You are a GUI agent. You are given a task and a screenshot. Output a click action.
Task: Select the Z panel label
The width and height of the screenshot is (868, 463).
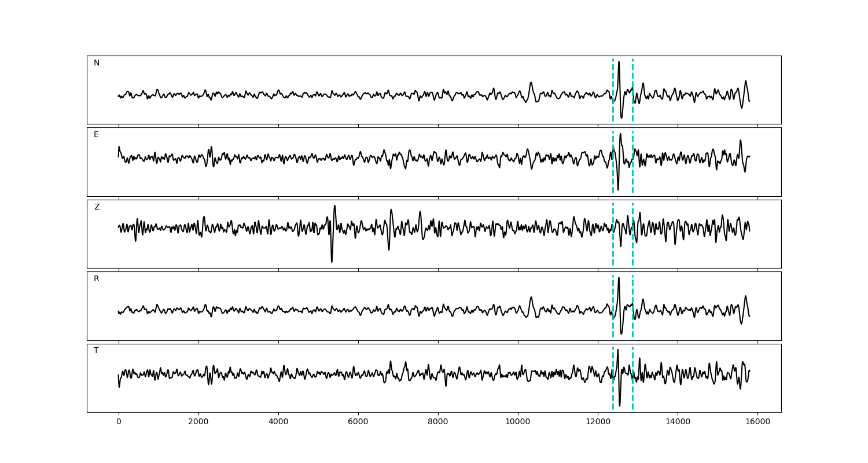point(97,207)
